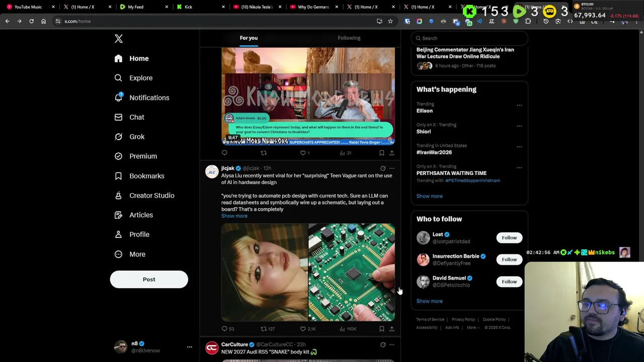Switch to the For you tab

click(x=249, y=38)
